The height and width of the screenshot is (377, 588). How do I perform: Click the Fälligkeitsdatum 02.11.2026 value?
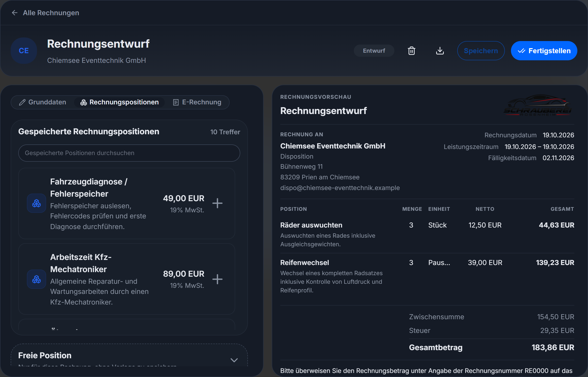tap(558, 158)
